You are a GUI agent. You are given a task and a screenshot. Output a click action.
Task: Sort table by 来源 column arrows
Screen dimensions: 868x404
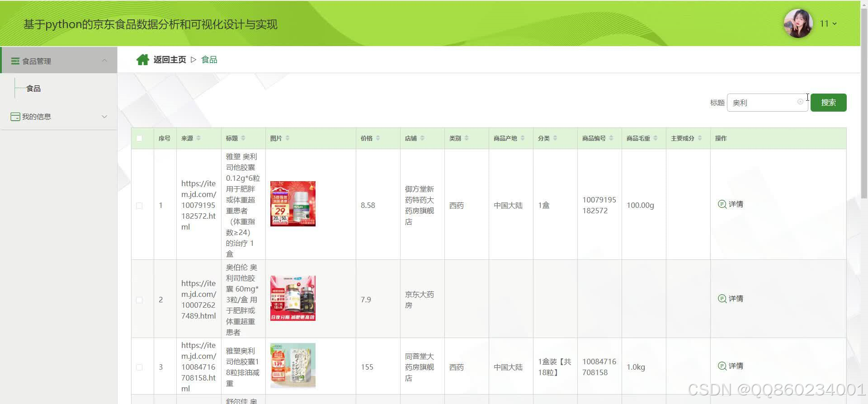point(198,138)
